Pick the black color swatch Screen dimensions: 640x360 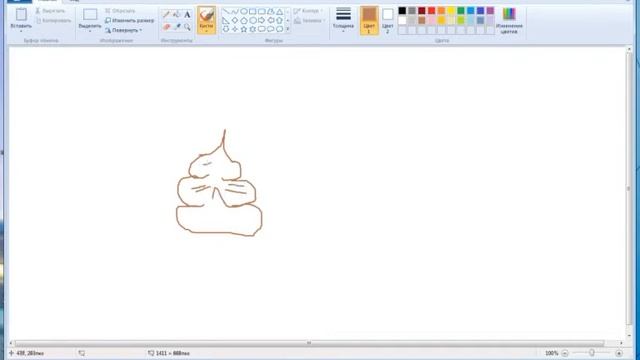pos(402,11)
